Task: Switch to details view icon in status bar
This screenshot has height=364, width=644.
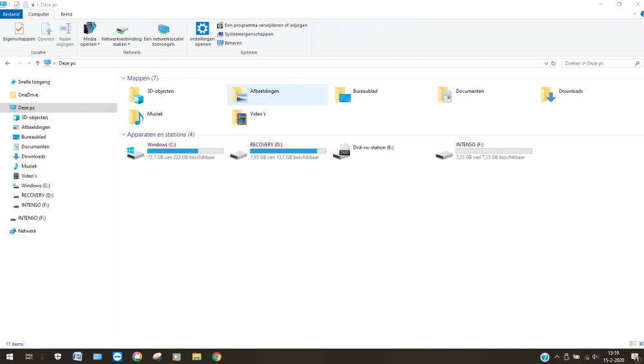Action: (633, 343)
